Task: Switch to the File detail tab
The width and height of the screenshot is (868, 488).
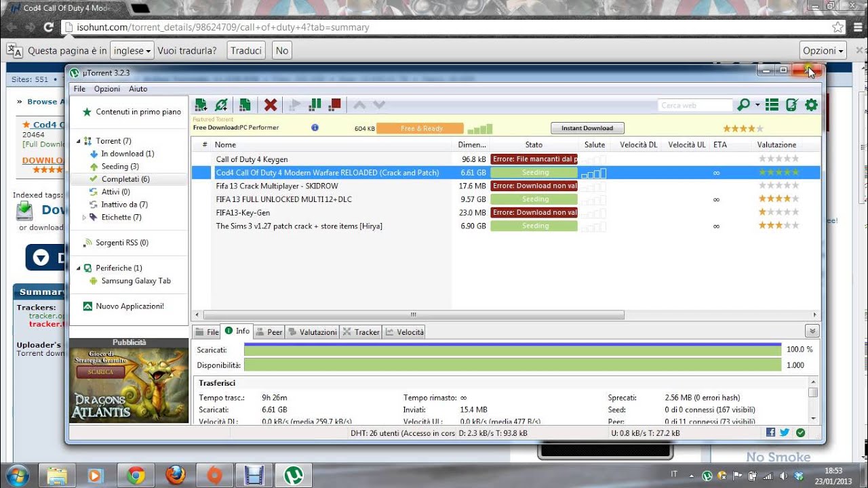Action: click(x=207, y=332)
